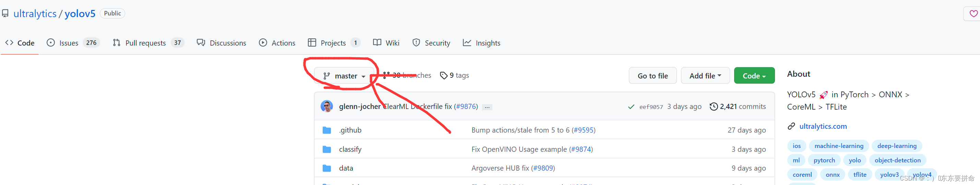Switch to the Discussions tab
The image size is (980, 185).
(222, 43)
